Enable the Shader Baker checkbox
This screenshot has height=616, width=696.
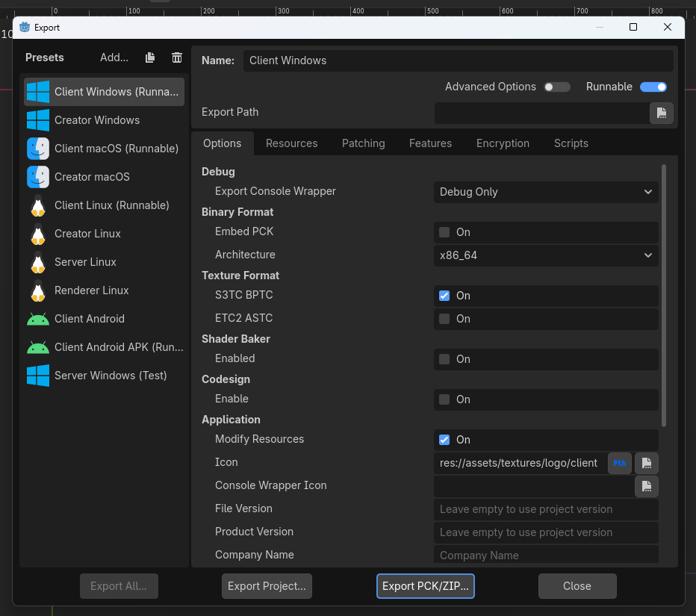click(444, 359)
